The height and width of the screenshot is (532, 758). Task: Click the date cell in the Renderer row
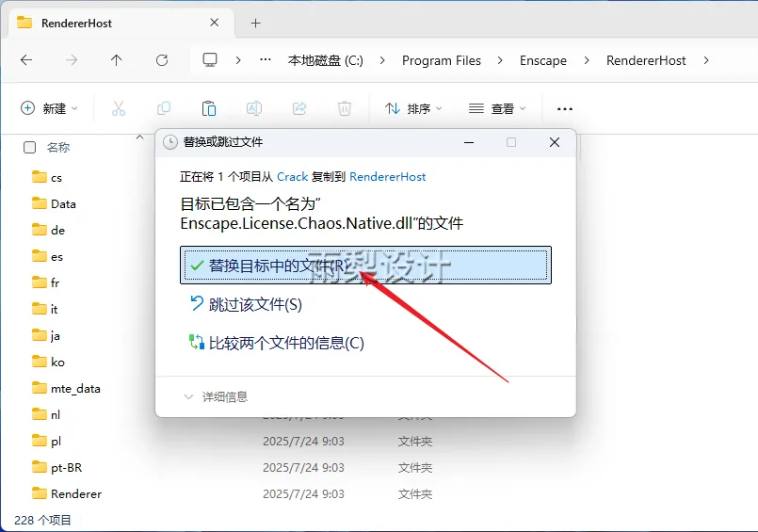point(303,493)
